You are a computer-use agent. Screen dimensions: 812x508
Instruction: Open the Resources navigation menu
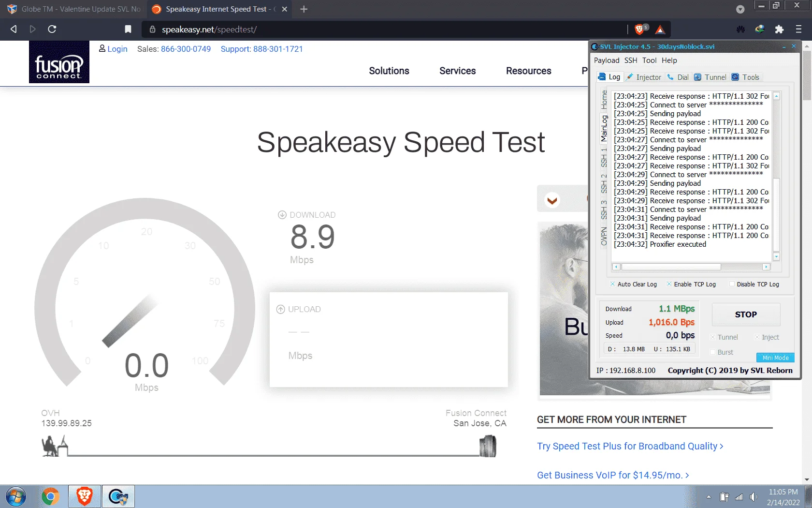529,71
